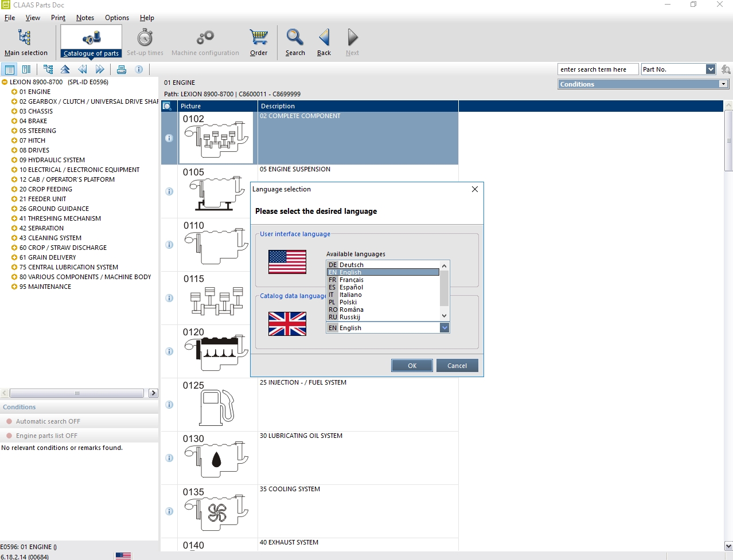Select the 0125 fuel pump thumbnail
This screenshot has width=733, height=560.
217,405
